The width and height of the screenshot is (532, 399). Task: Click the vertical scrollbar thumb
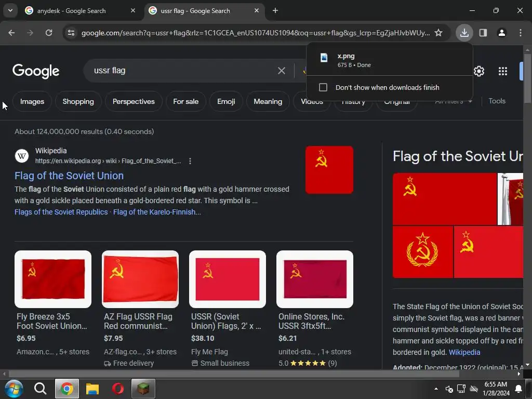(x=527, y=78)
